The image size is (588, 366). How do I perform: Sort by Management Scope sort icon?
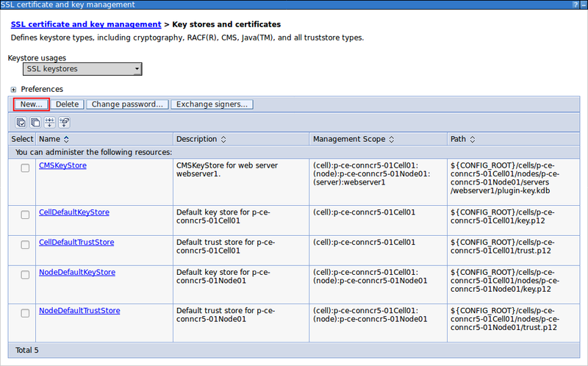point(392,139)
